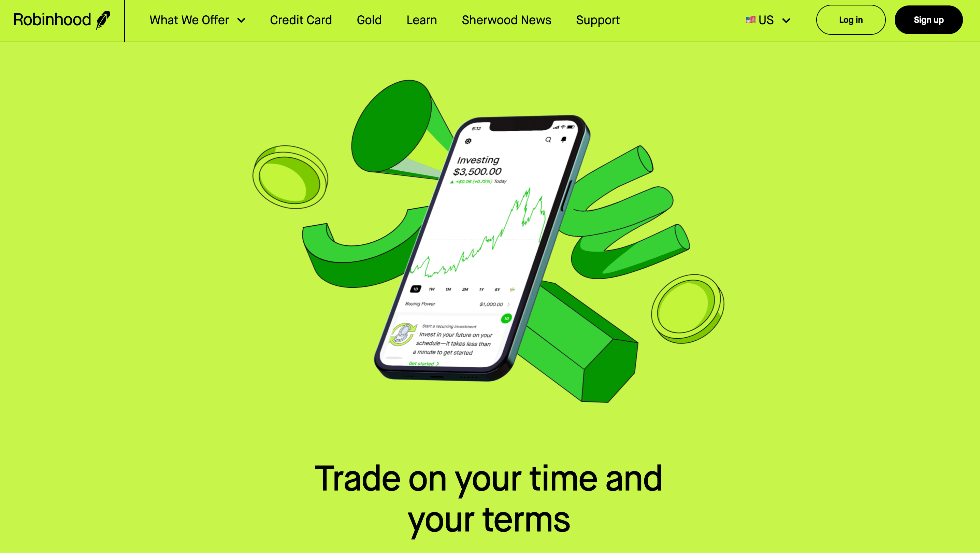
Task: Expand the US country selector dropdown
Action: click(767, 20)
